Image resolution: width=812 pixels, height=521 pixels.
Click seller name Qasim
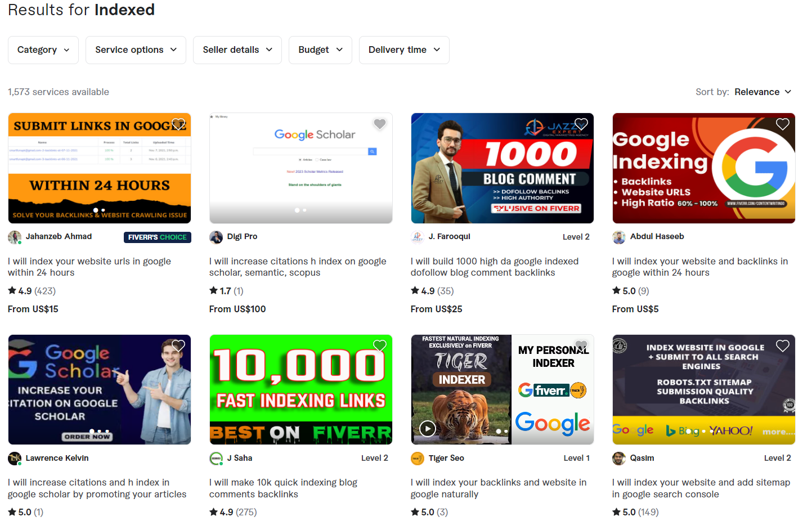642,458
